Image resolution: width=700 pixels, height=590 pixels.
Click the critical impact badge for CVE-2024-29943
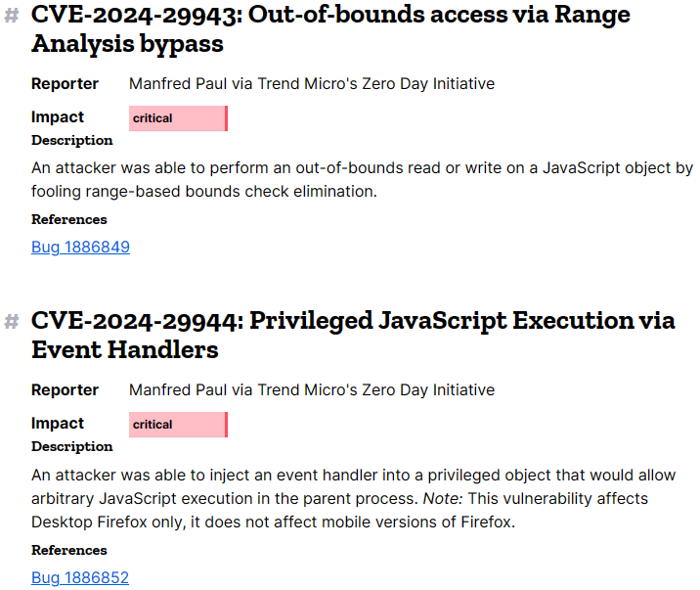click(x=179, y=118)
